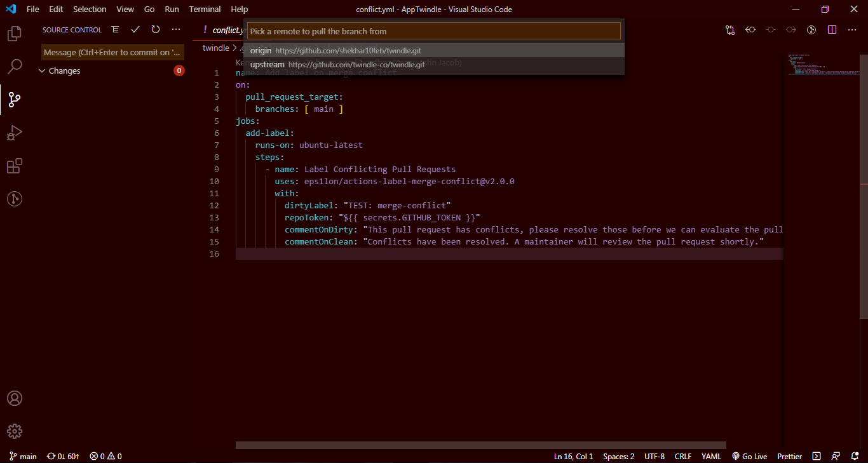Screen dimensions: 868x463
Task: Click the dimmed next revision arrow icon
Action: [x=791, y=29]
